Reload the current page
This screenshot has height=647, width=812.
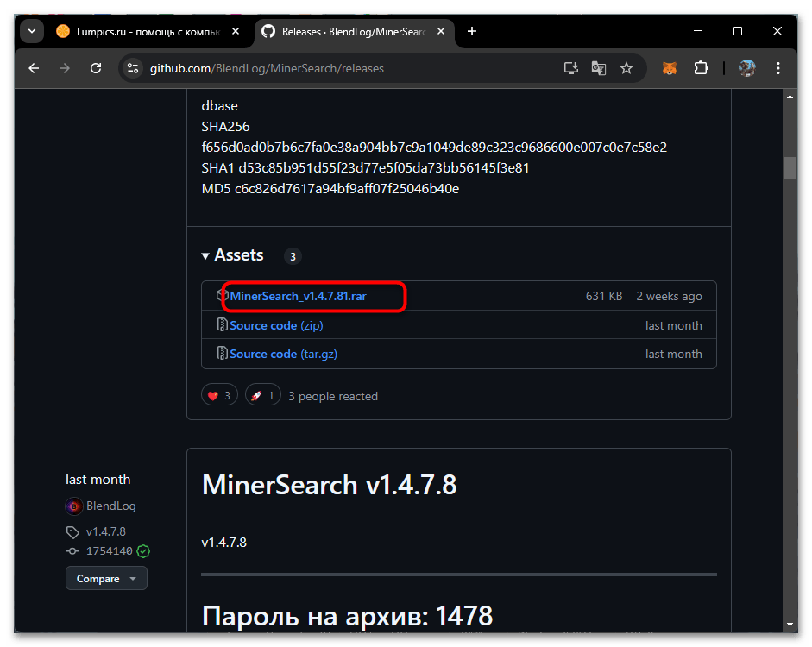[96, 68]
